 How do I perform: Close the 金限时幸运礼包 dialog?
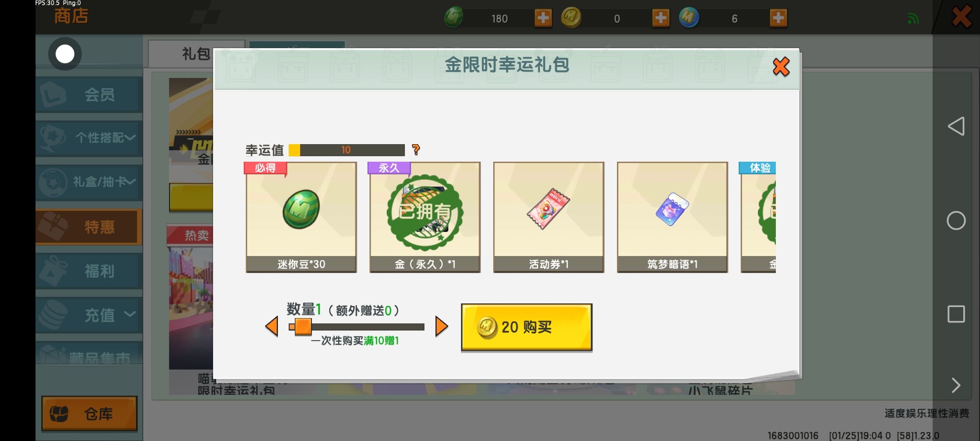coord(781,67)
